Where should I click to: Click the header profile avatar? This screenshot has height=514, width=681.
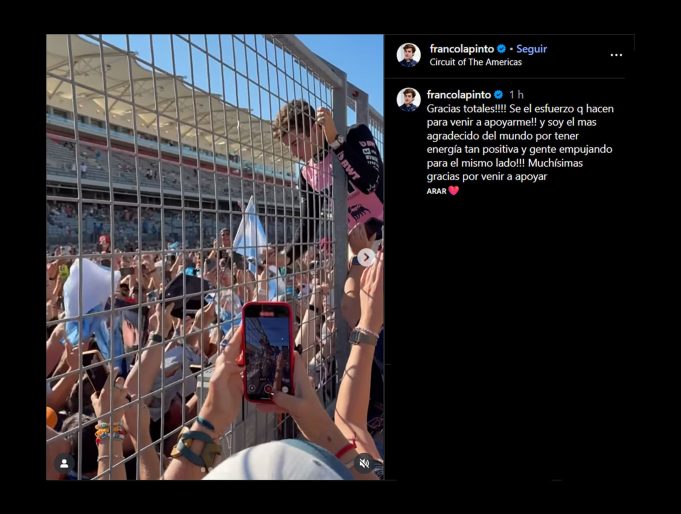(409, 55)
